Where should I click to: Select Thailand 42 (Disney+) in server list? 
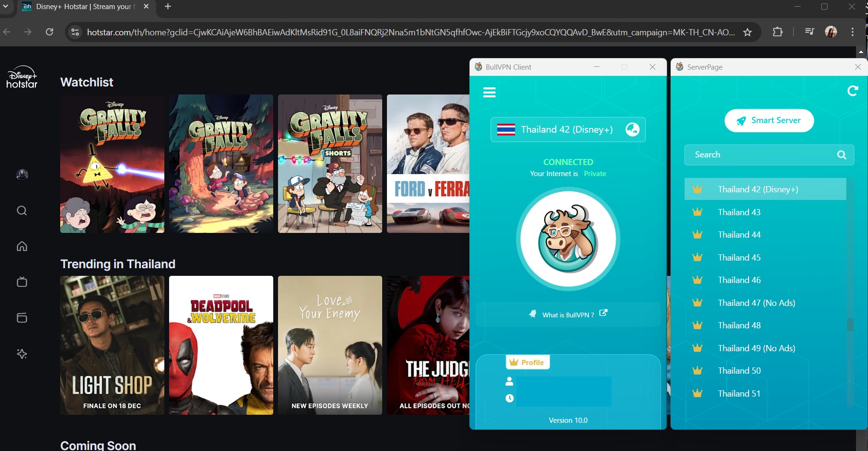click(x=765, y=189)
